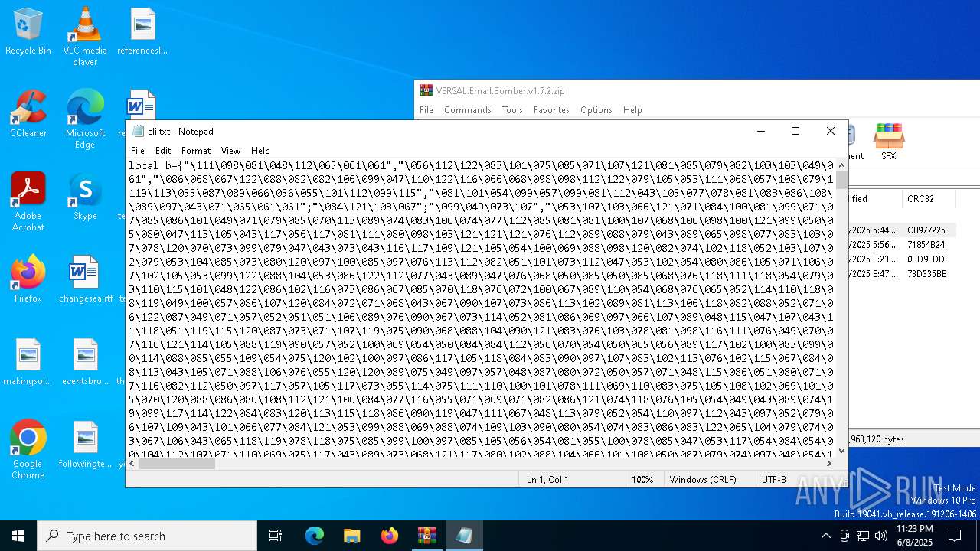Open the referencesl... image file icon
Screen dimensions: 980x551
tap(142, 32)
